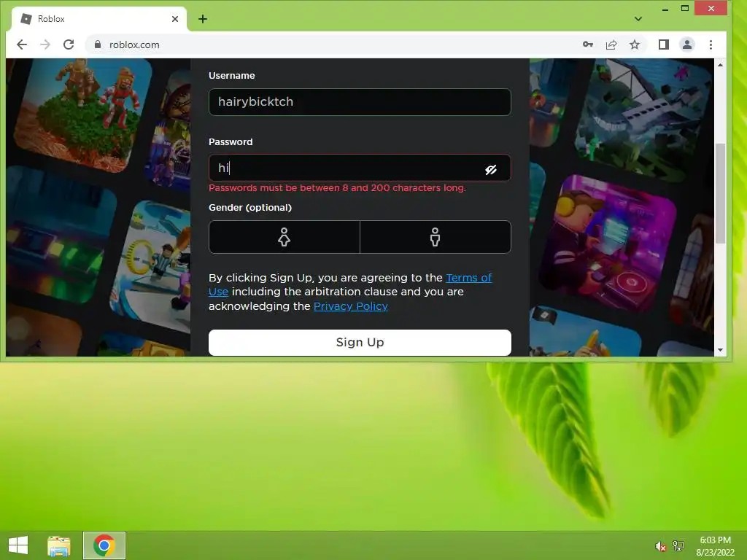Click the browser forward arrow
Screen dimensions: 747x560
point(45,44)
